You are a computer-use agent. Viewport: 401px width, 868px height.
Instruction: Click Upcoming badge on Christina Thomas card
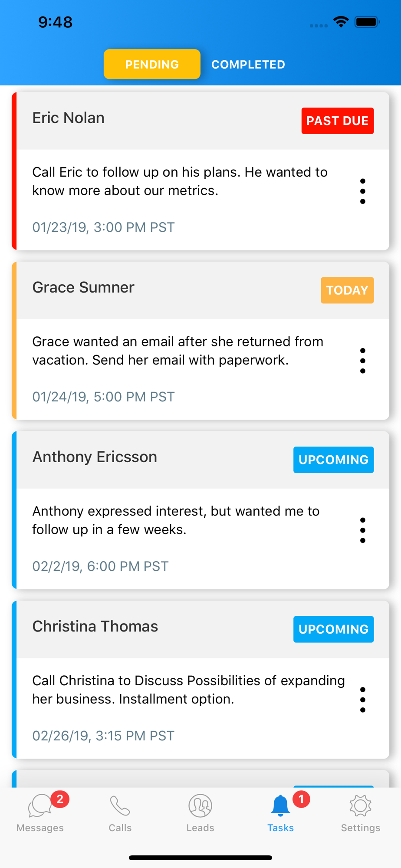(x=333, y=629)
